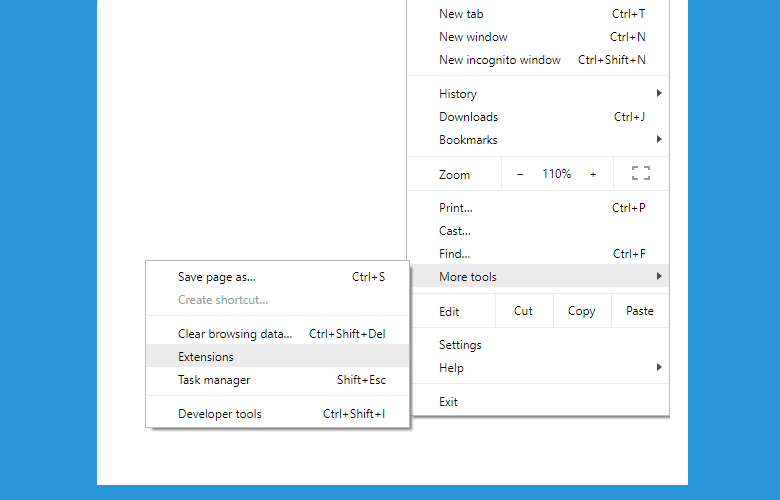Click the More tools label
This screenshot has width=780, height=500.
(468, 277)
